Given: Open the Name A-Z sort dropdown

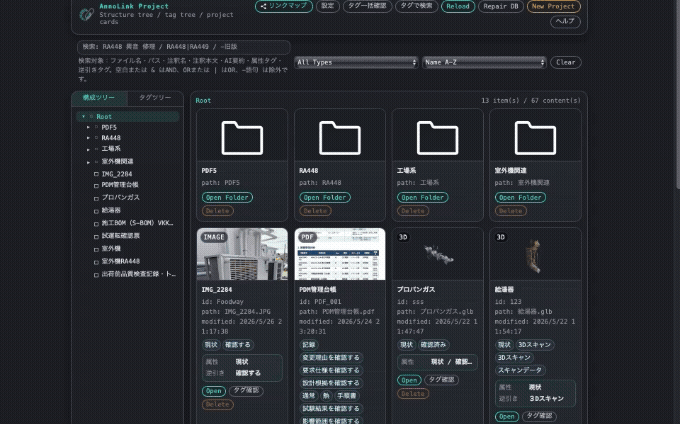Looking at the screenshot, I should [484, 62].
